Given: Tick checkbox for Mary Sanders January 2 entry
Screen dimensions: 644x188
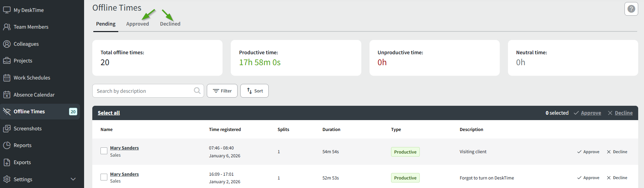Looking at the screenshot, I should [x=104, y=177].
